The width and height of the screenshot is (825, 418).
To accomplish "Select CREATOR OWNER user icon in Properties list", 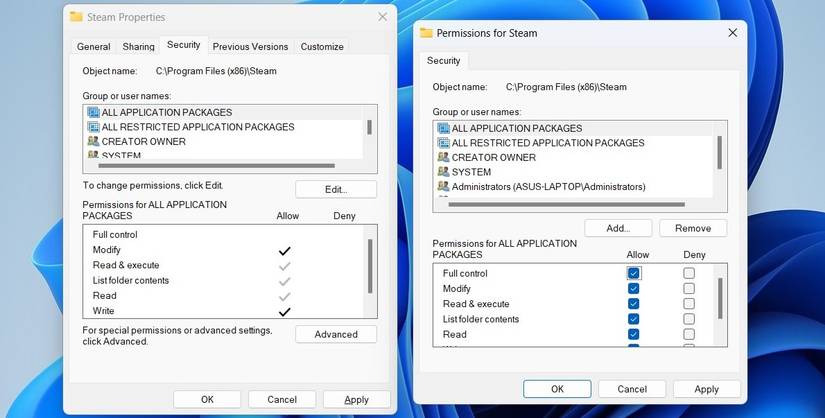I will (93, 141).
